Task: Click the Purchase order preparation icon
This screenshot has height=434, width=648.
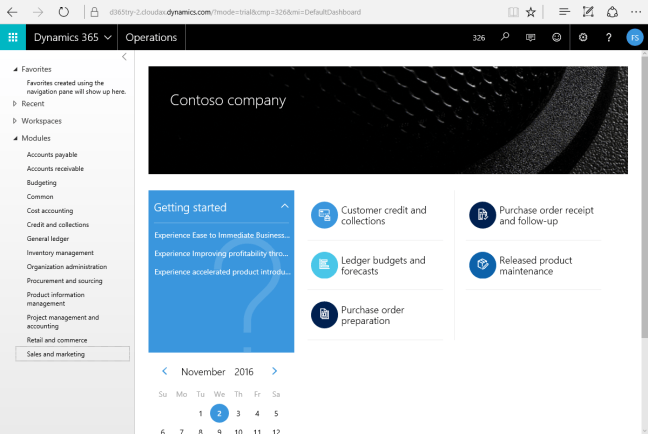Action: (x=324, y=315)
